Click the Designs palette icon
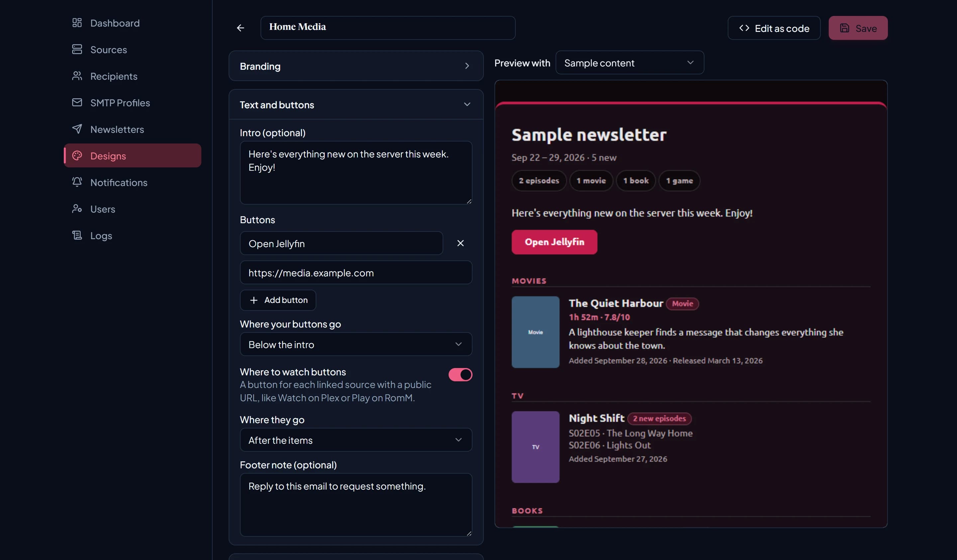Viewport: 957px width, 560px height. (x=77, y=156)
